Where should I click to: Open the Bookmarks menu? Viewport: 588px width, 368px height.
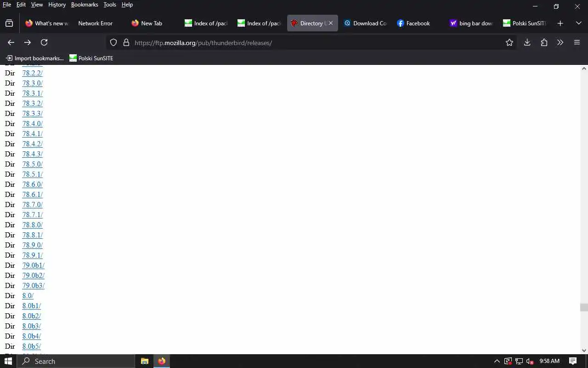click(x=85, y=5)
